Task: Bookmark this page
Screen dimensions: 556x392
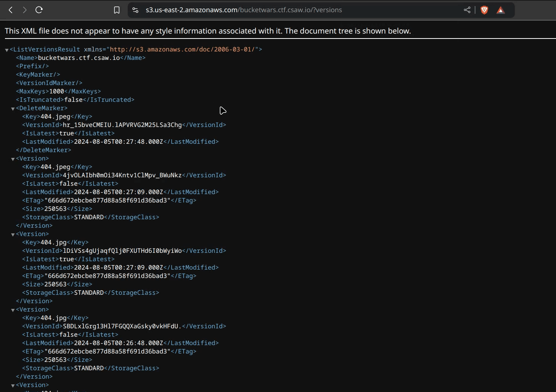Action: click(117, 10)
